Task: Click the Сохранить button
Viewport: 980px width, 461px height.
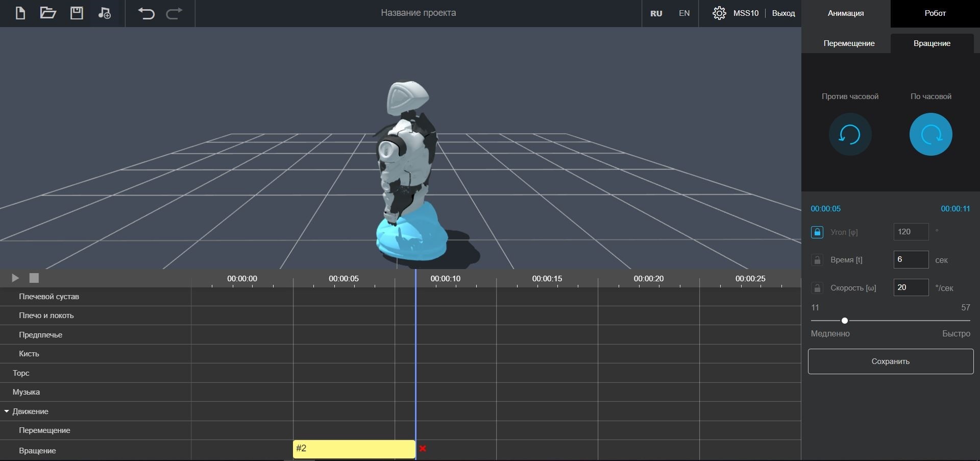Action: [890, 361]
